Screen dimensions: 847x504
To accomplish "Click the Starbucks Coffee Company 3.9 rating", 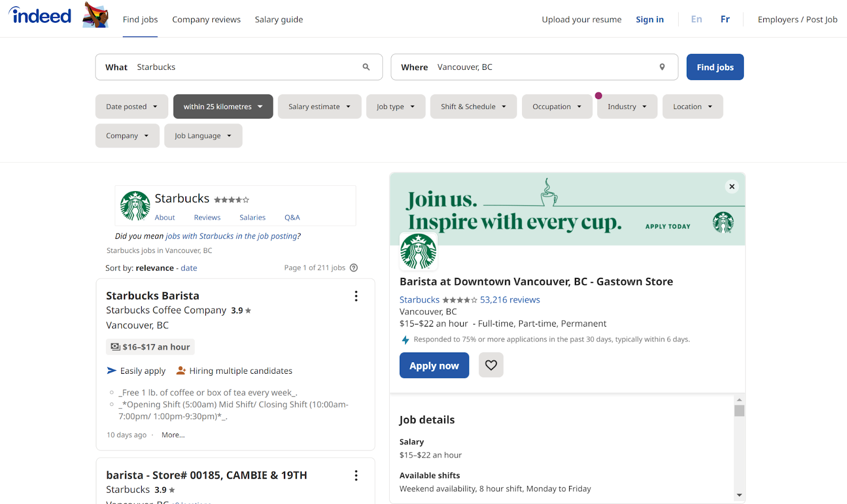I will point(241,311).
